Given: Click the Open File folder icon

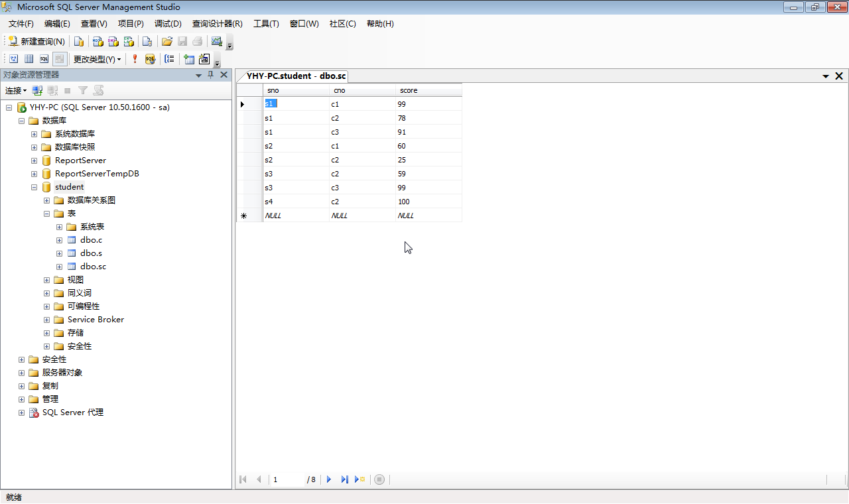Looking at the screenshot, I should (167, 41).
